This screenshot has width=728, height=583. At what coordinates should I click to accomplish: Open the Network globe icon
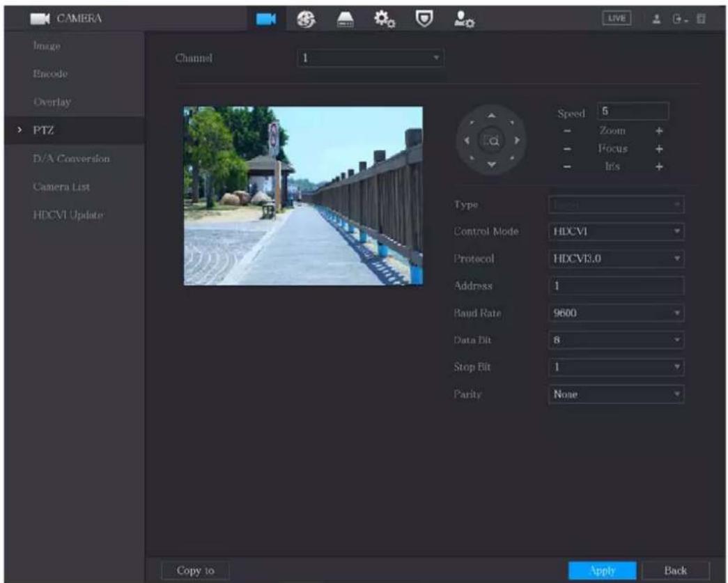click(306, 19)
